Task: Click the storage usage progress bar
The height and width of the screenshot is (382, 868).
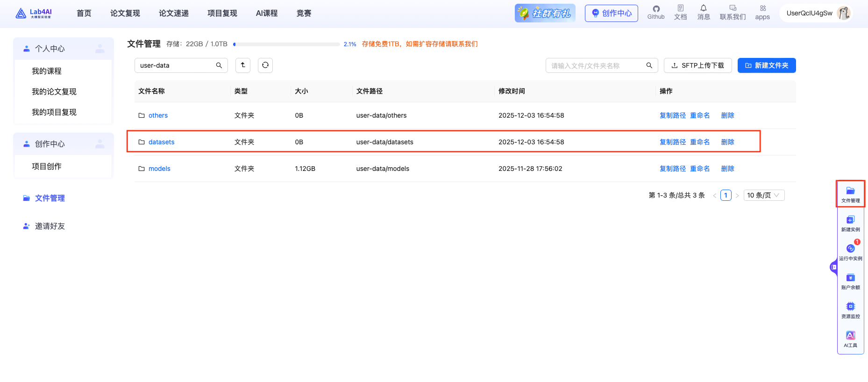Action: pos(286,44)
